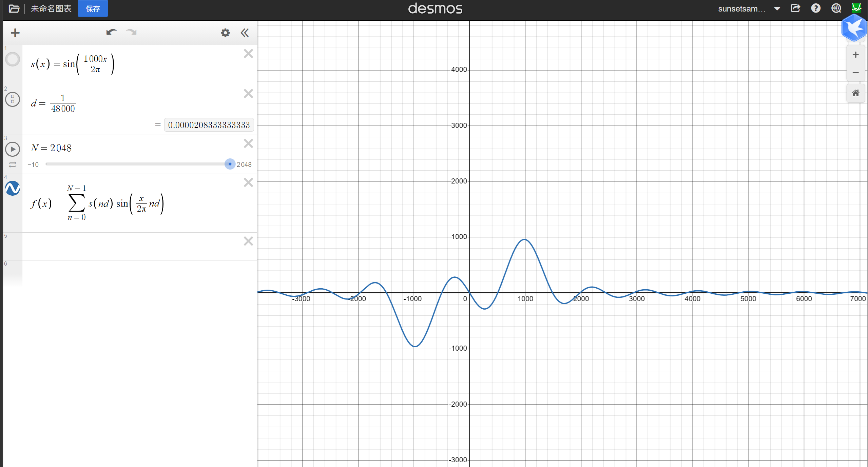Image resolution: width=868 pixels, height=467 pixels.
Task: Expand the sunsetsam account dropdown
Action: 777,9
